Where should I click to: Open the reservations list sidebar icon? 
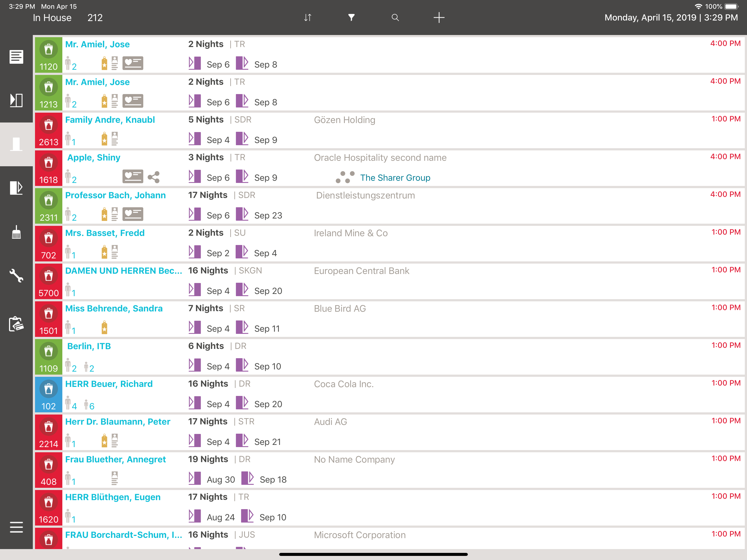16,57
